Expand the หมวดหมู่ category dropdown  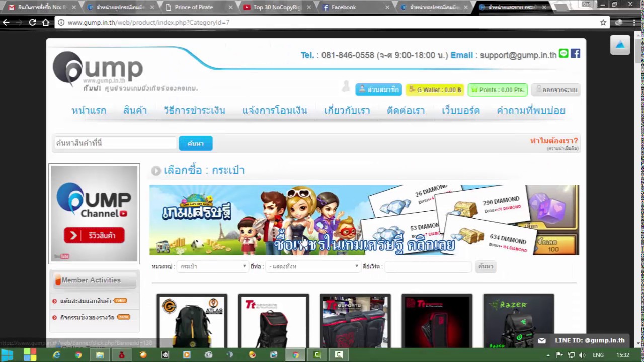pos(213,266)
